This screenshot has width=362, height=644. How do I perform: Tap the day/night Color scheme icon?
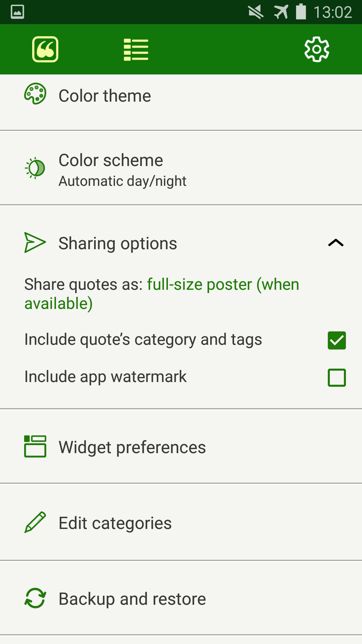click(x=35, y=168)
